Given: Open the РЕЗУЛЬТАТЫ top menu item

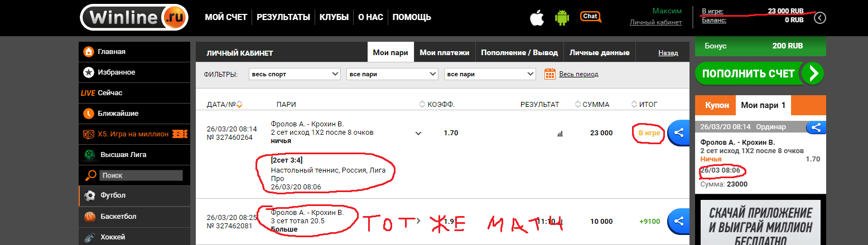Looking at the screenshot, I should tap(283, 17).
